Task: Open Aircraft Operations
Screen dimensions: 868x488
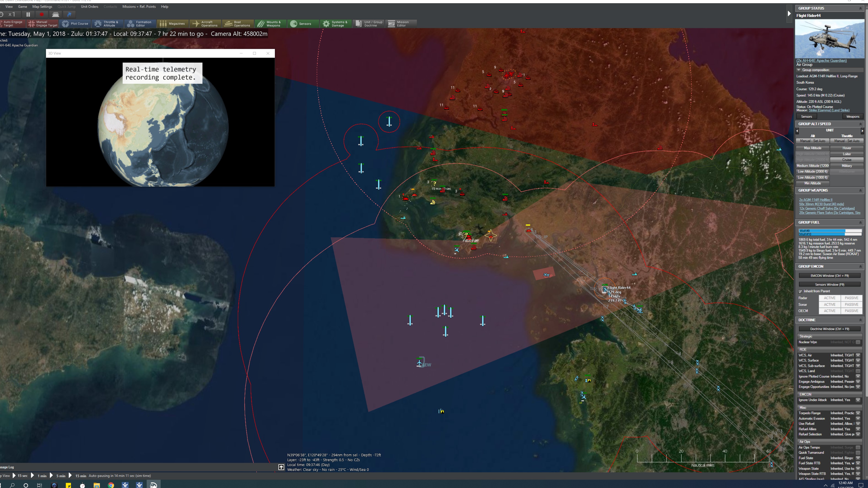Action: tap(206, 24)
